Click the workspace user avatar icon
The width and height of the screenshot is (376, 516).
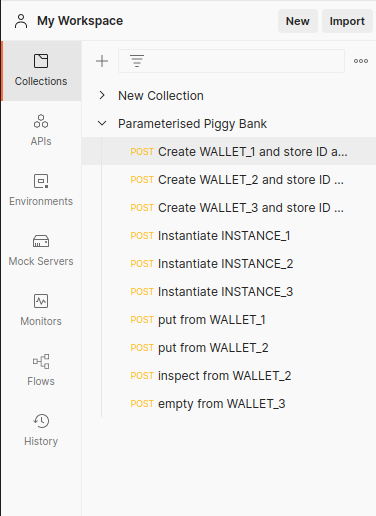coord(21,21)
